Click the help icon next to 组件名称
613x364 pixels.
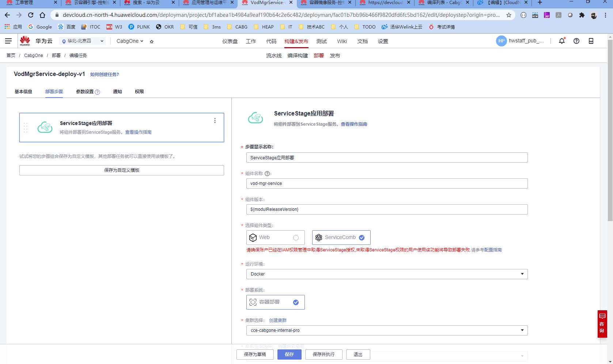click(267, 174)
